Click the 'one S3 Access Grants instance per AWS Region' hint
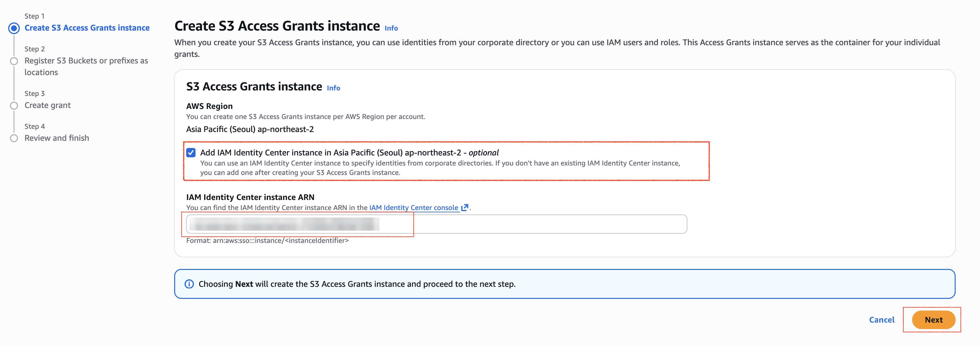The image size is (980, 346). (306, 116)
